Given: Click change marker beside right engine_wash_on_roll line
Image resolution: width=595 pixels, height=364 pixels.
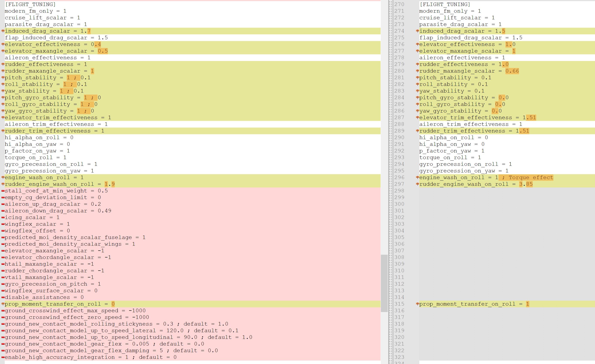Looking at the screenshot, I should point(417,178).
